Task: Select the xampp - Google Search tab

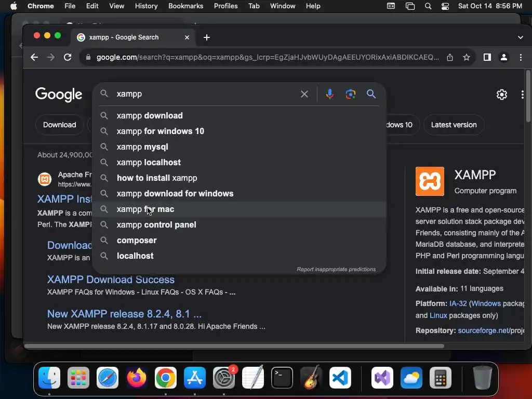Action: tap(134, 37)
